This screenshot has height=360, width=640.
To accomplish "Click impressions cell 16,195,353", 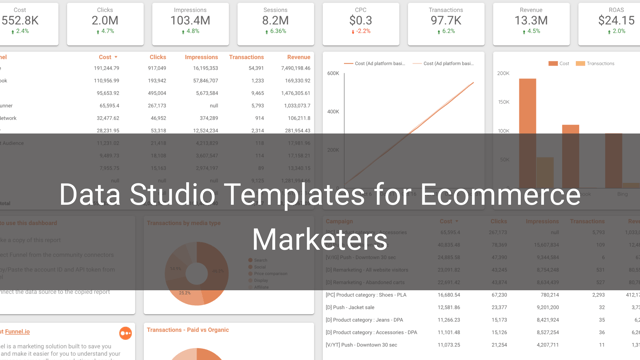I will point(205,68).
